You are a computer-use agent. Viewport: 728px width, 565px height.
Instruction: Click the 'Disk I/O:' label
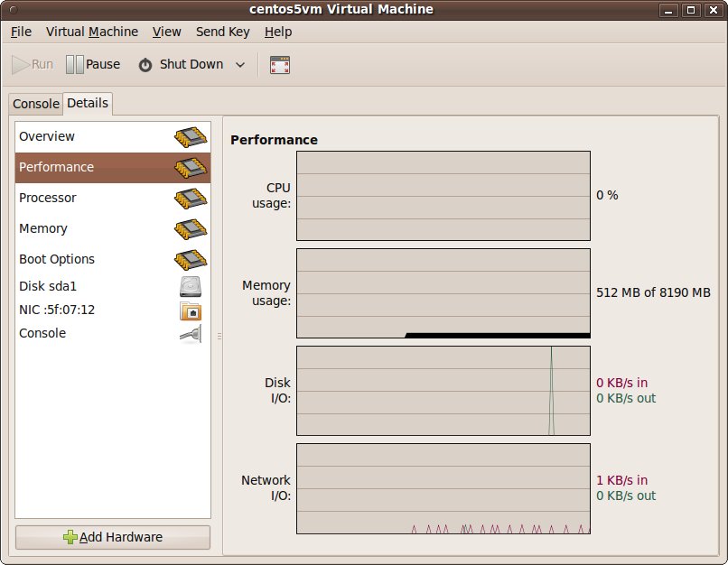(x=277, y=390)
